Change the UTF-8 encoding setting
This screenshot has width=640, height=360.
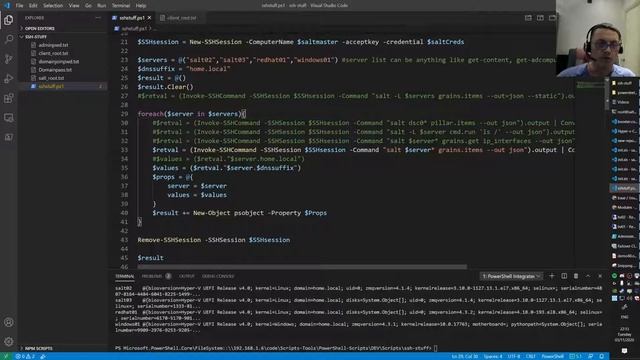(514, 356)
